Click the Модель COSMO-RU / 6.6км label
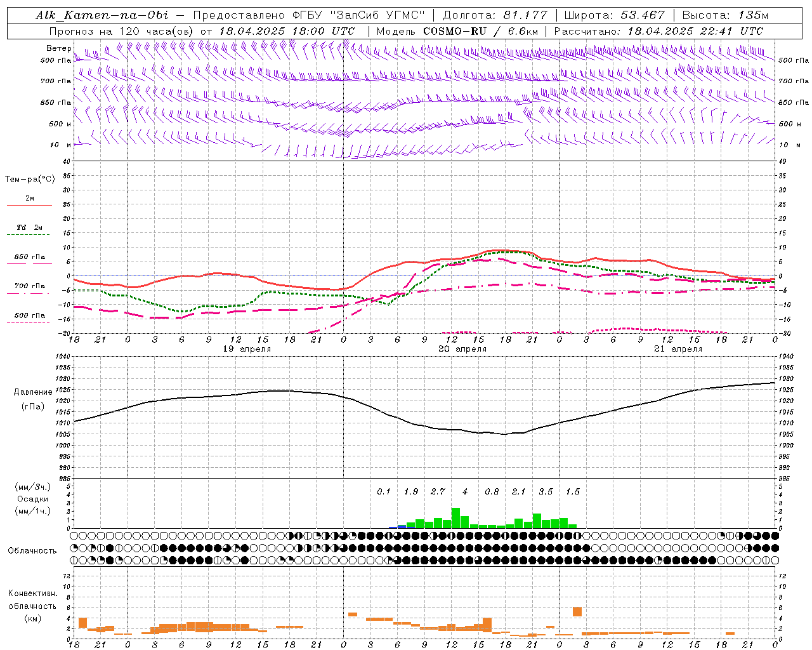The image size is (812, 650). click(457, 31)
